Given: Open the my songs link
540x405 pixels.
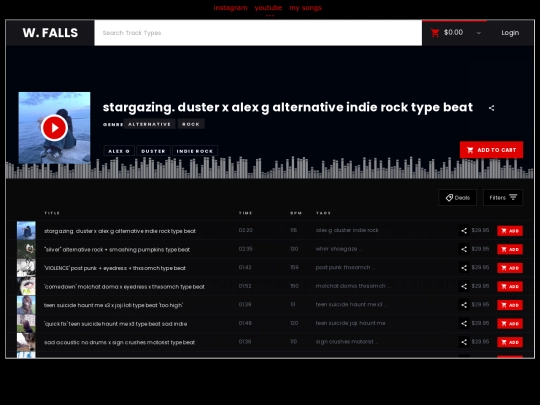Looking at the screenshot, I should 305,8.
